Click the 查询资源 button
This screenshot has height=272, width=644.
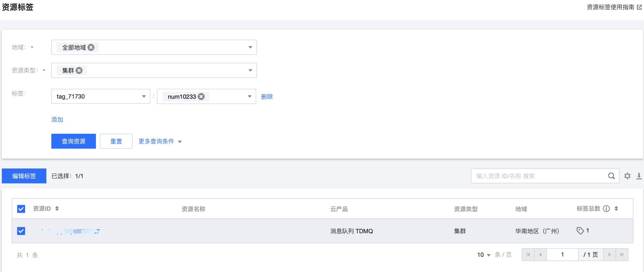pyautogui.click(x=73, y=141)
